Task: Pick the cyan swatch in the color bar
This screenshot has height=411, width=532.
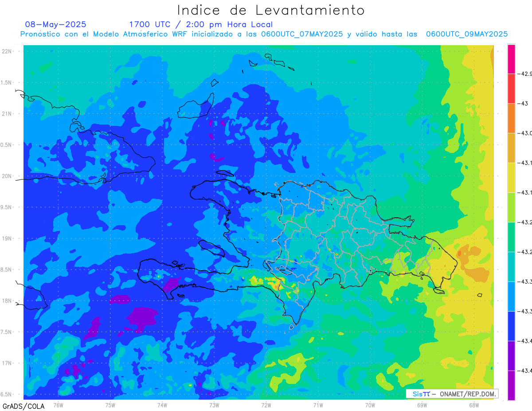Action: tap(511, 267)
